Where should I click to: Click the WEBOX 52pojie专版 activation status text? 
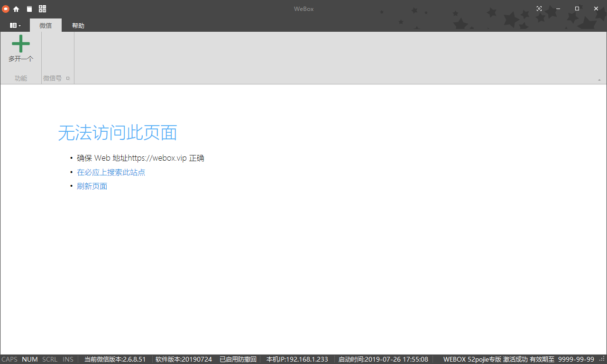519,359
